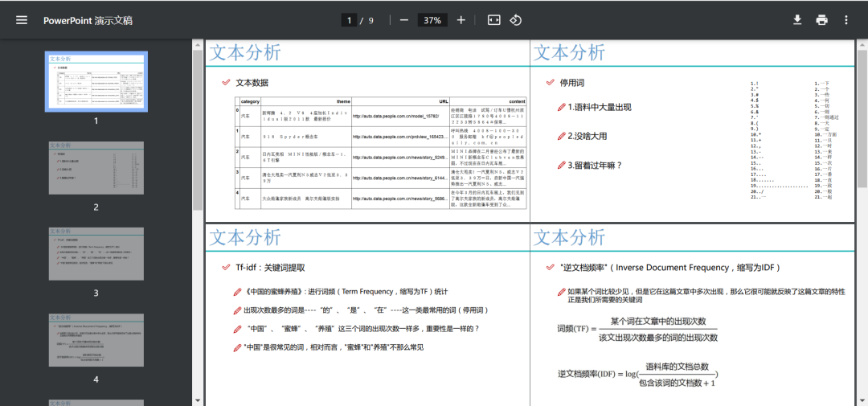
Task: Click the document scrollbar thumb on the right
Action: coord(862,118)
